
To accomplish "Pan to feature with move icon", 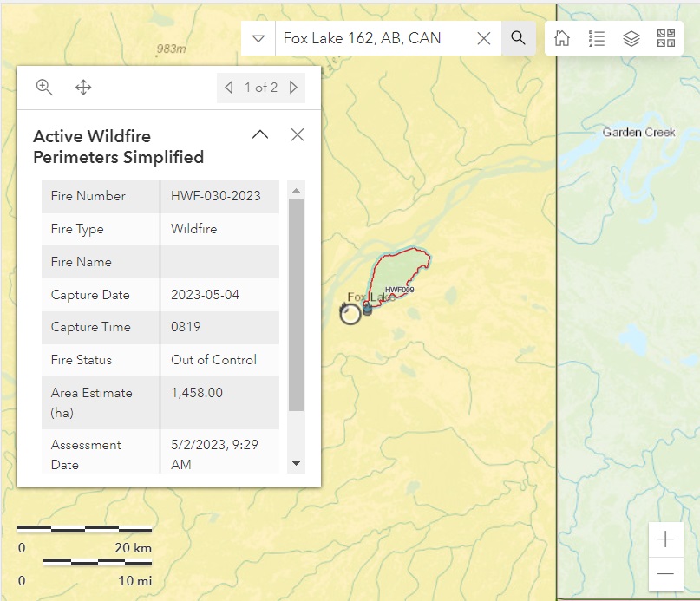I will pyautogui.click(x=84, y=87).
